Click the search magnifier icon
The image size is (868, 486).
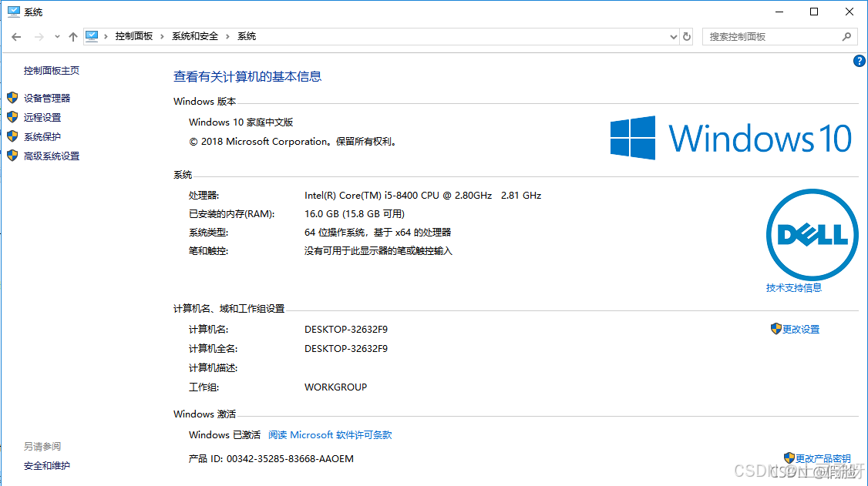846,36
